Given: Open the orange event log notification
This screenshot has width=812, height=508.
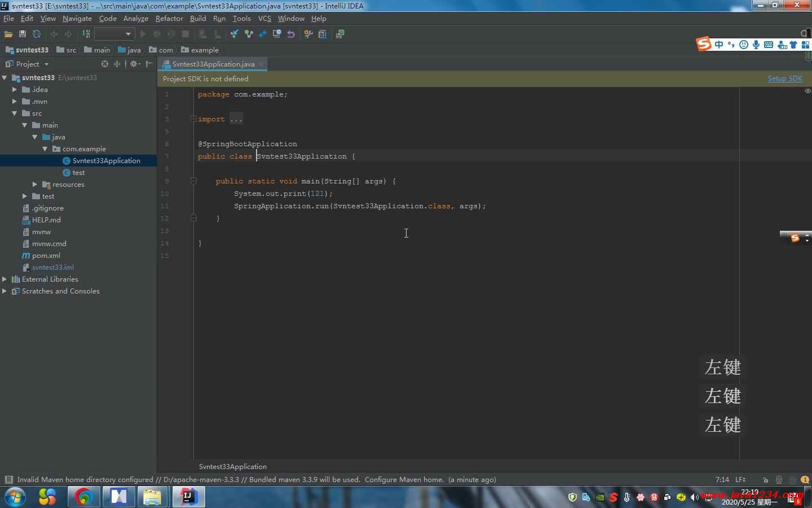Looking at the screenshot, I should click(805, 480).
